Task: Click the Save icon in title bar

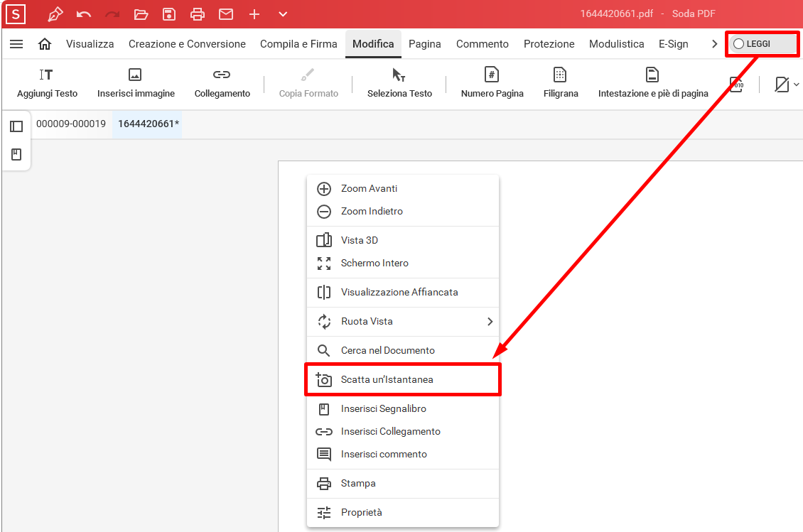Action: [x=169, y=14]
